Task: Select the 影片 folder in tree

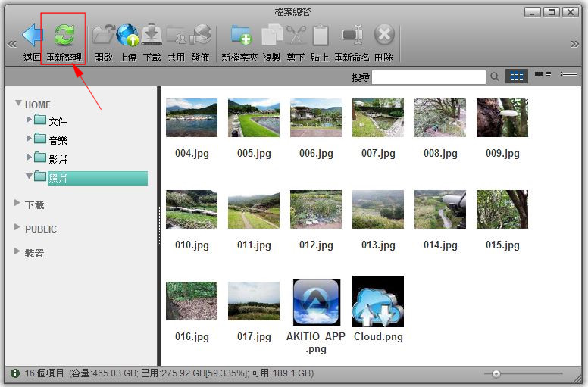Action: [x=58, y=159]
